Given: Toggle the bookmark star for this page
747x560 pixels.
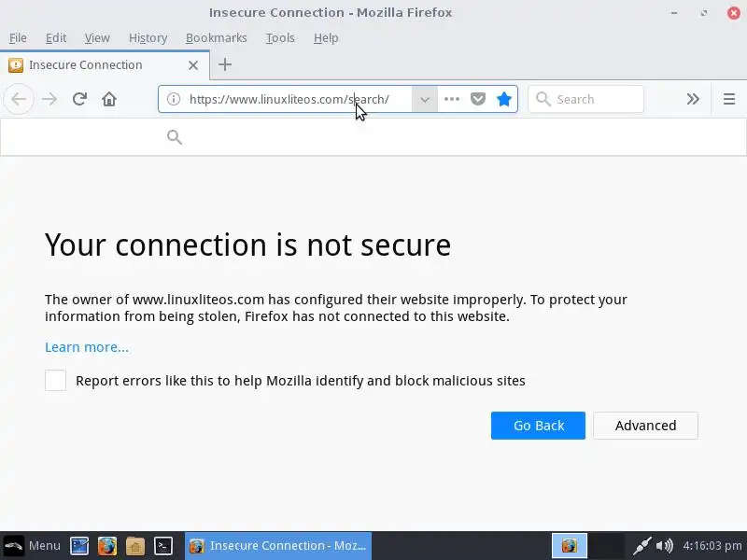Looking at the screenshot, I should [504, 99].
